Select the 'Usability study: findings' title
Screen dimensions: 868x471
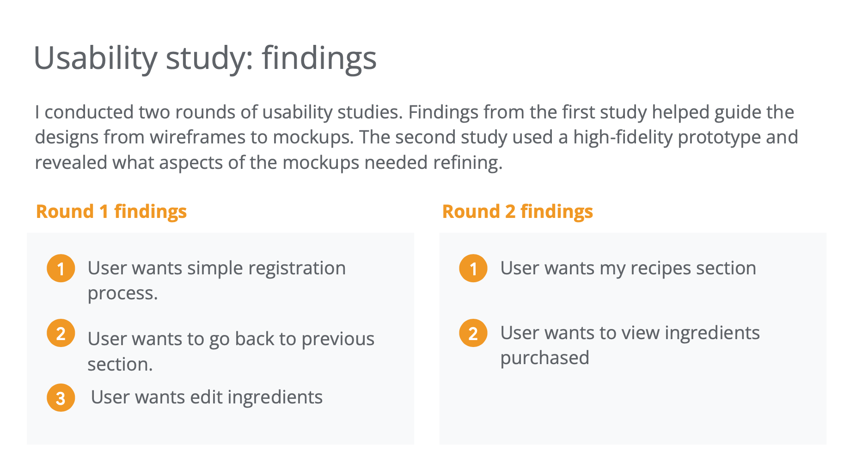point(205,58)
